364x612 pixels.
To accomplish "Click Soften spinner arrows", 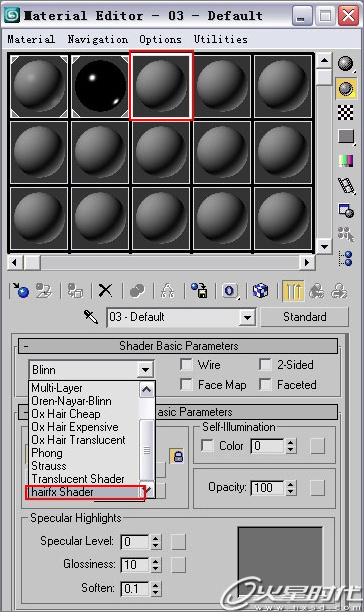I will 156,588.
